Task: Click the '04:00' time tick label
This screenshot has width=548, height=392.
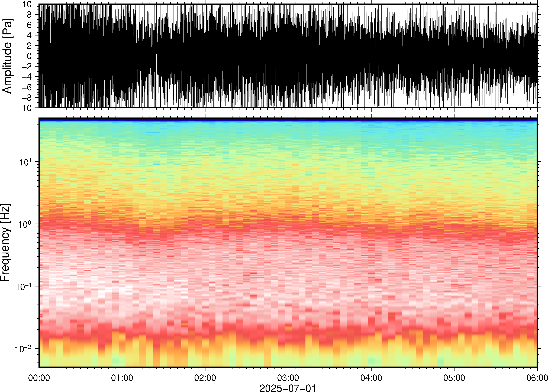Action: (x=371, y=378)
